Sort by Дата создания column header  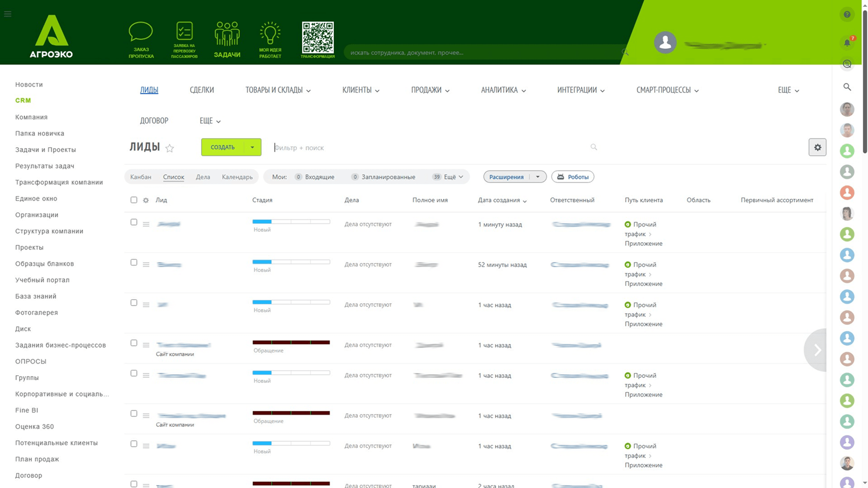[502, 200]
